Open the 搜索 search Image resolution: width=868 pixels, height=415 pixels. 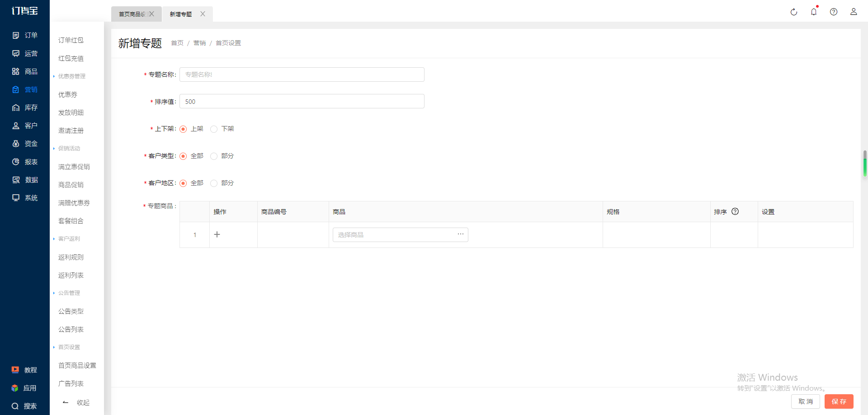24,406
